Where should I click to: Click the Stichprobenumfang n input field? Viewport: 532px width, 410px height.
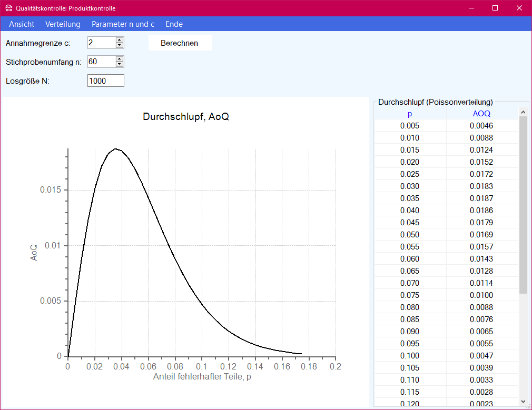coord(101,62)
